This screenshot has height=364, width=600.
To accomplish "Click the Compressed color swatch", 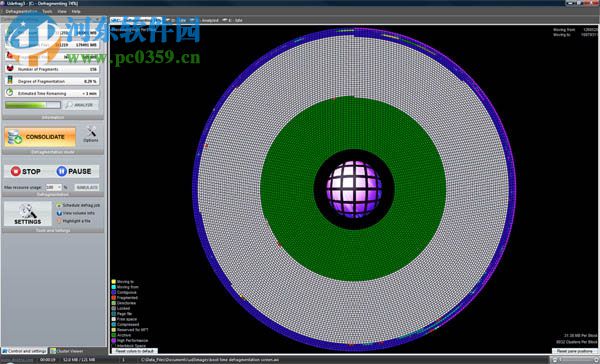I will [x=114, y=324].
